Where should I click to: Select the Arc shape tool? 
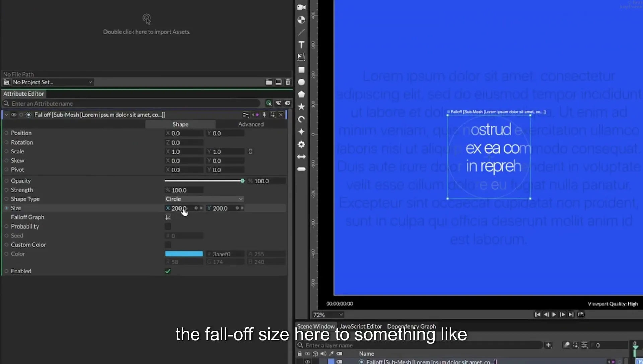pyautogui.click(x=301, y=119)
